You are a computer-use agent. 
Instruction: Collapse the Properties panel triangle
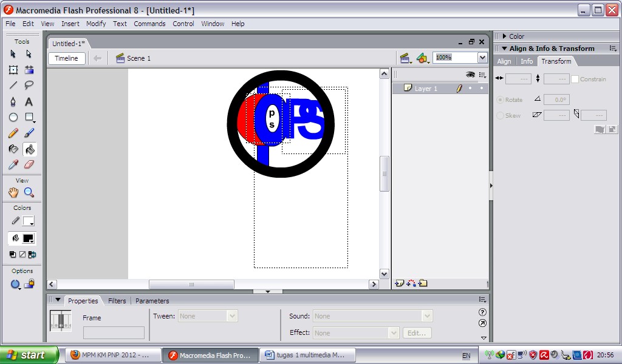58,300
